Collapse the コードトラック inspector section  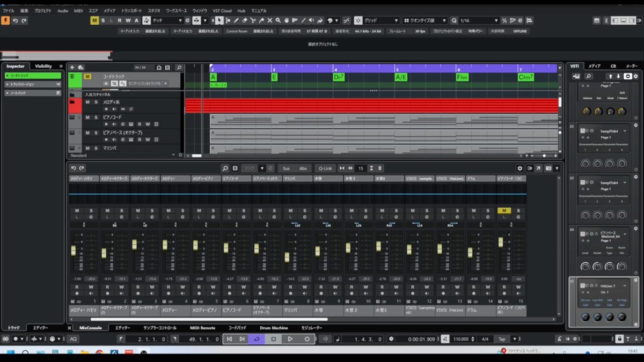(x=32, y=76)
